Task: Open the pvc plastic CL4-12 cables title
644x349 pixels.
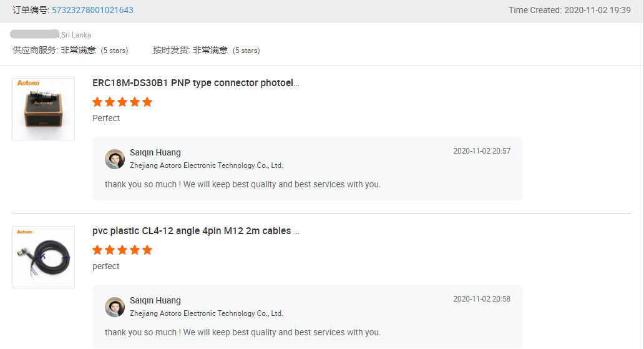Action: pyautogui.click(x=195, y=231)
